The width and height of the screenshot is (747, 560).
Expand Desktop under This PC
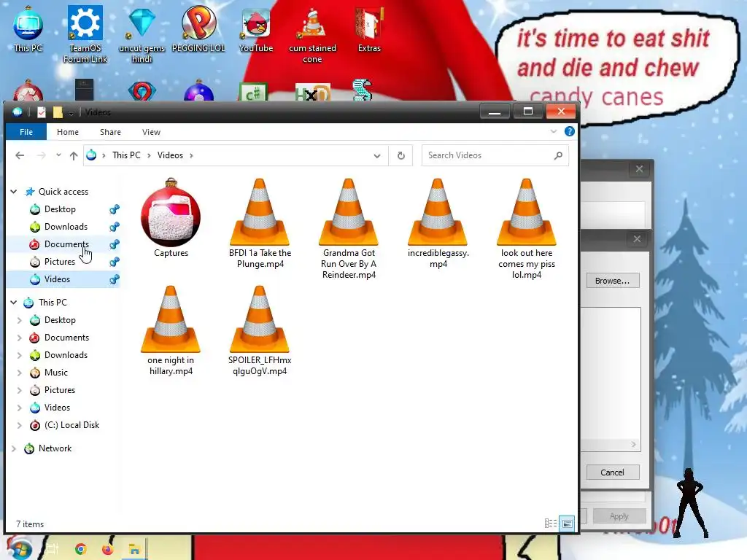[20, 320]
